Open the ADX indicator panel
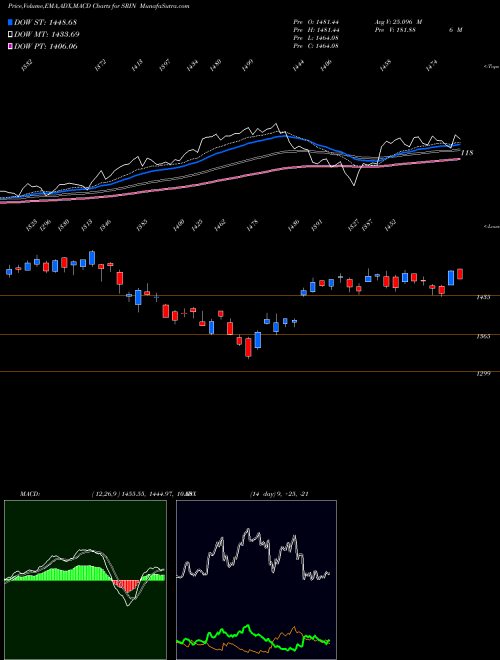This screenshot has width=500, height=660. [256, 580]
